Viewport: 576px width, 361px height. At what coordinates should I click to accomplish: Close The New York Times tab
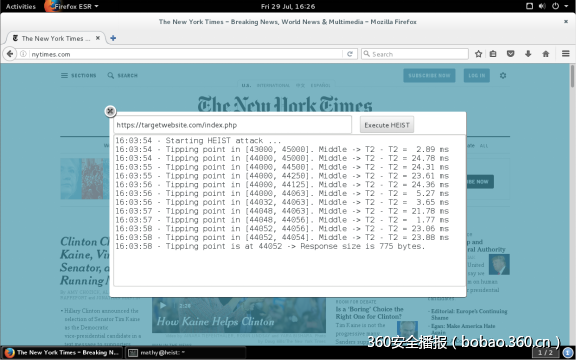pyautogui.click(x=98, y=38)
